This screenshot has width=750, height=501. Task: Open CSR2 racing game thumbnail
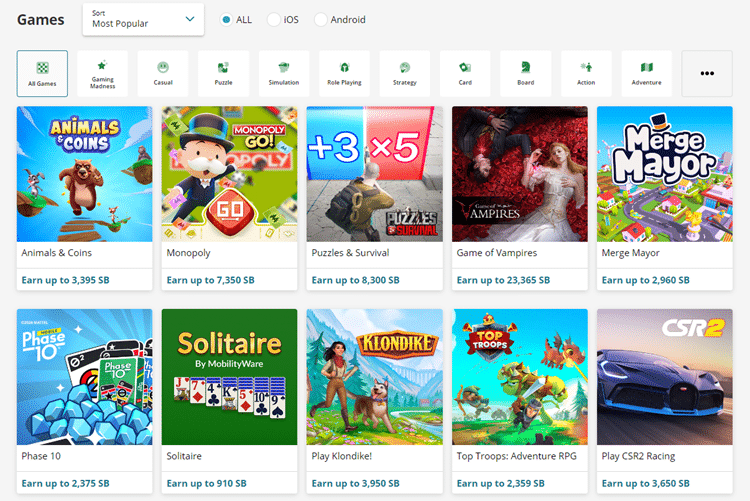665,377
